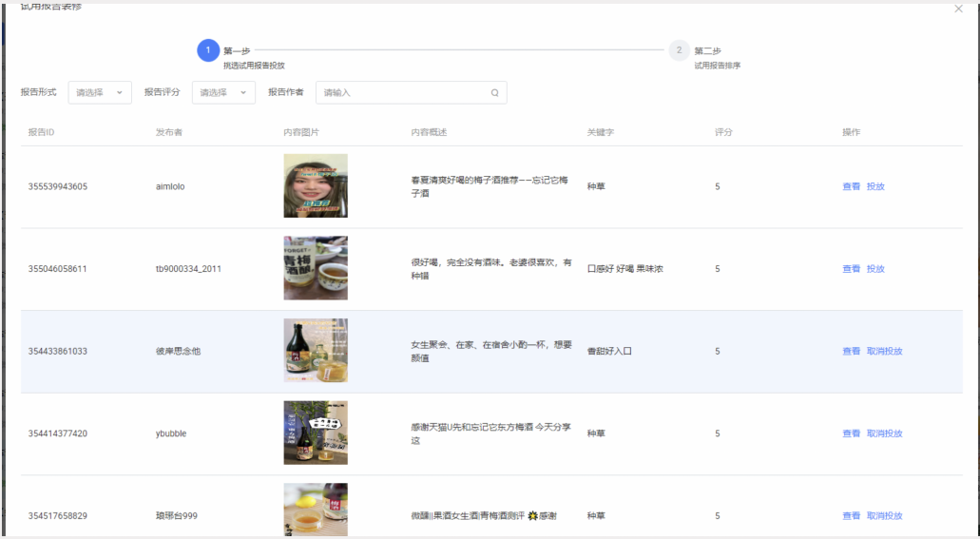Open the 青梅酒酿 bottle thumbnail image

click(316, 268)
